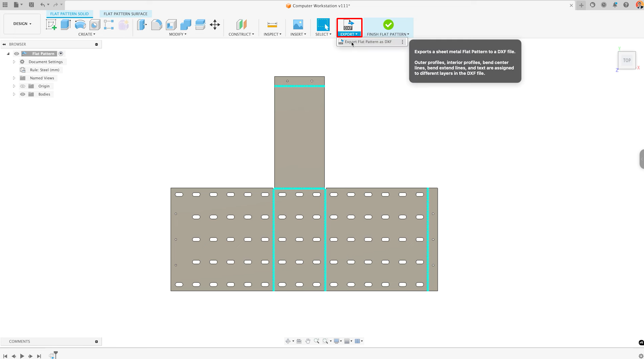Click the Look At icon

(299, 341)
